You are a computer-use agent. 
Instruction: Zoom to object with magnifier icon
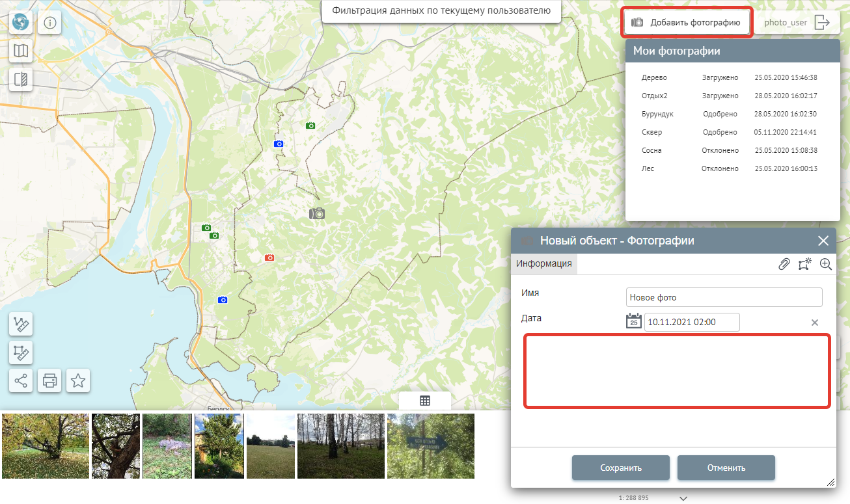tap(826, 264)
